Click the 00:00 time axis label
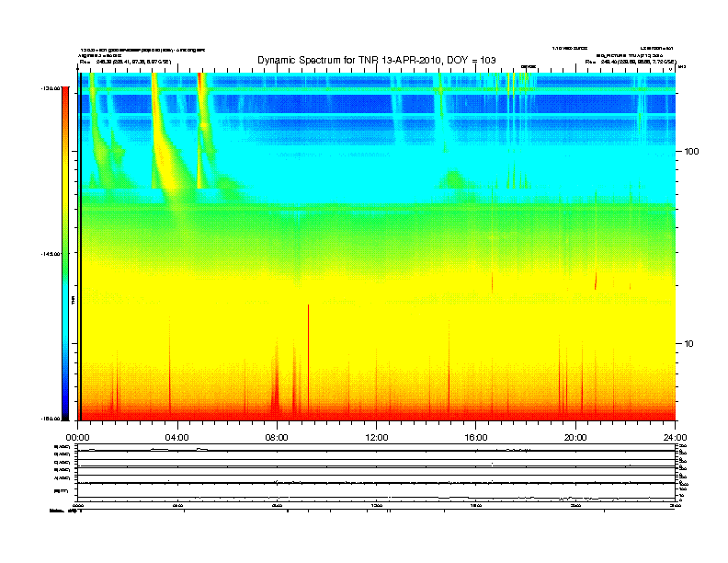Viewport: 728px width, 563px height. 77,438
